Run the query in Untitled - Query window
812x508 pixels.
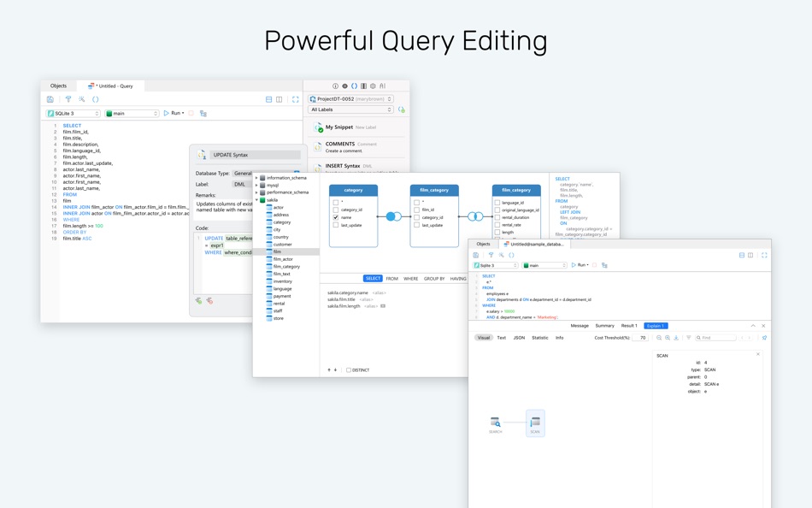click(173, 113)
